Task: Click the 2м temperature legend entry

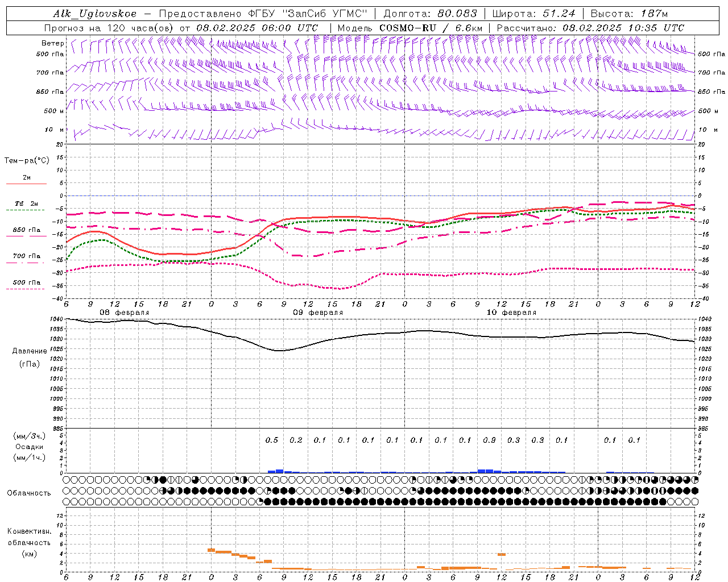Action: tap(27, 178)
